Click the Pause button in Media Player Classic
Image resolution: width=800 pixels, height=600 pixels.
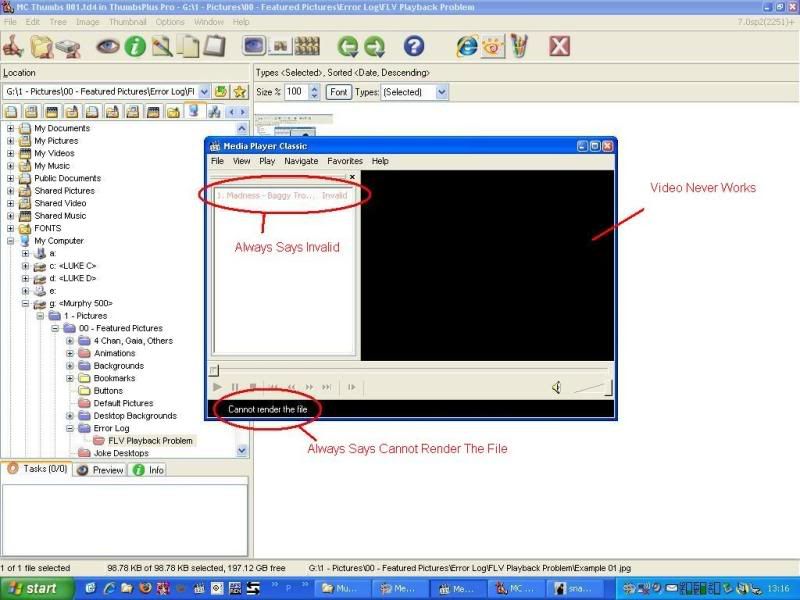(x=235, y=387)
